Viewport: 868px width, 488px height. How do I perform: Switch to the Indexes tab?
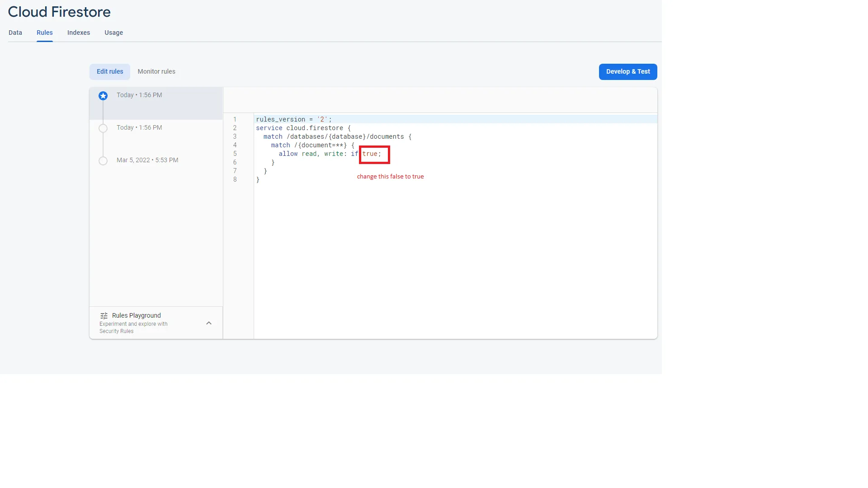point(79,33)
